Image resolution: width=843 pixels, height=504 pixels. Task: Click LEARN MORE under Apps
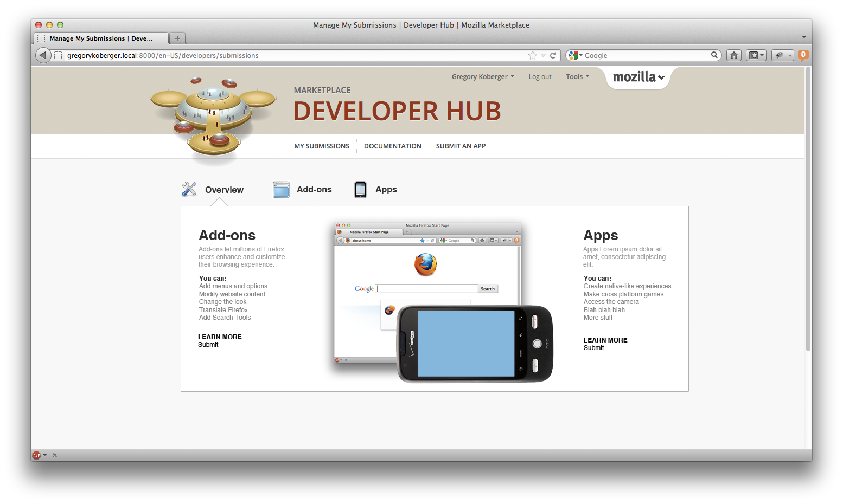click(605, 340)
